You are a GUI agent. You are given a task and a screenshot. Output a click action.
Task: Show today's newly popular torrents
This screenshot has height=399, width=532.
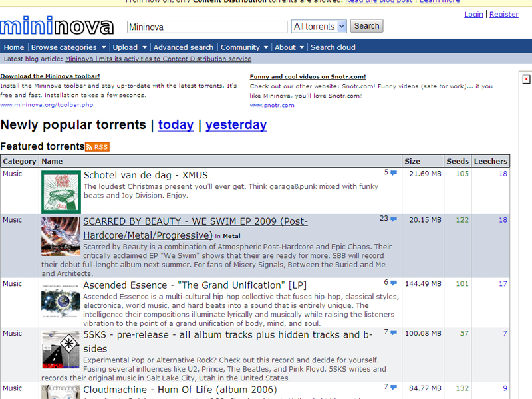click(x=176, y=125)
